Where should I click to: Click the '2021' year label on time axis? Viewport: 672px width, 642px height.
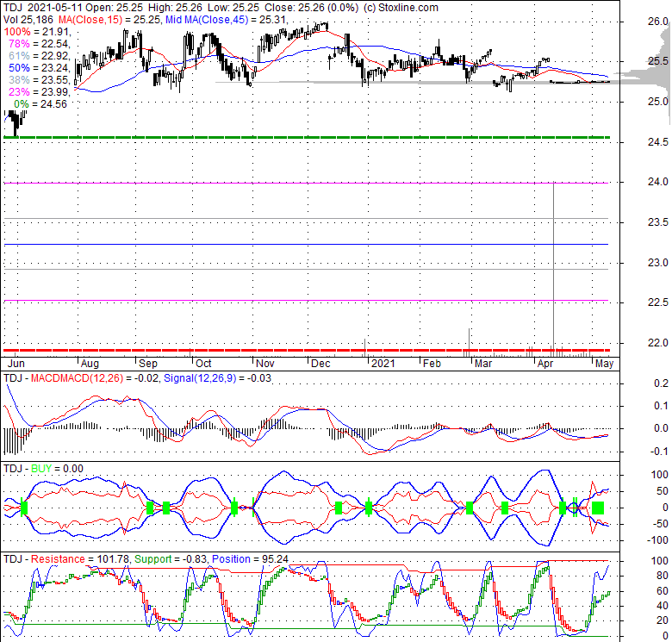click(383, 364)
